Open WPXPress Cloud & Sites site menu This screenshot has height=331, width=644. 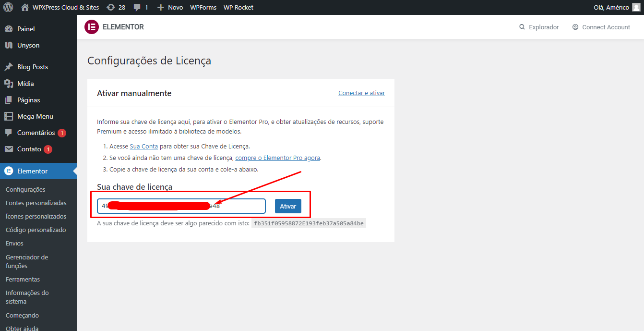pyautogui.click(x=66, y=7)
